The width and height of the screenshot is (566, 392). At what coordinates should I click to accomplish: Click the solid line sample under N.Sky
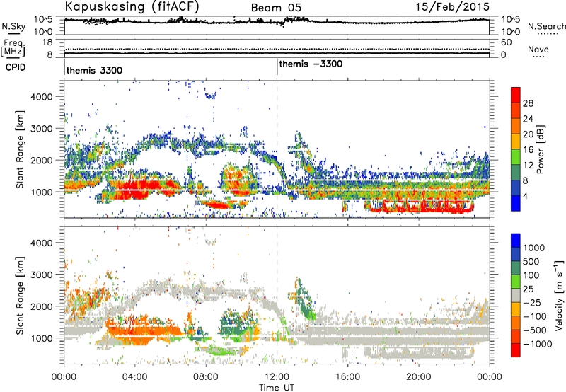pyautogui.click(x=13, y=34)
